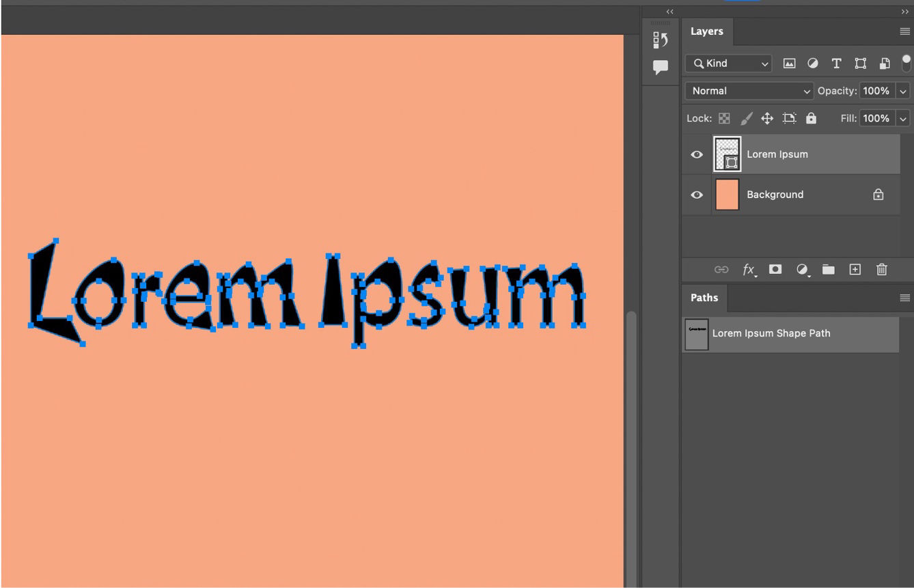Open the Kind filter dropdown
Image resolution: width=914 pixels, height=588 pixels.
click(x=728, y=63)
